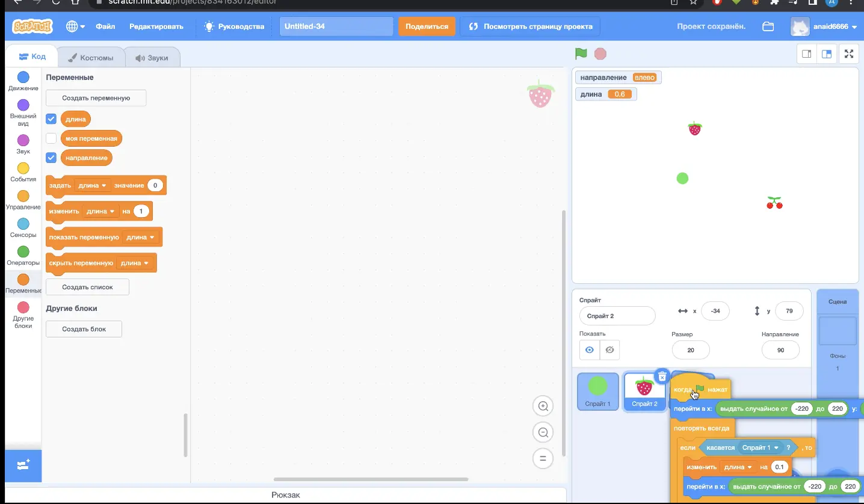
Task: Check the моя переменная variable checkbox
Action: [51, 138]
